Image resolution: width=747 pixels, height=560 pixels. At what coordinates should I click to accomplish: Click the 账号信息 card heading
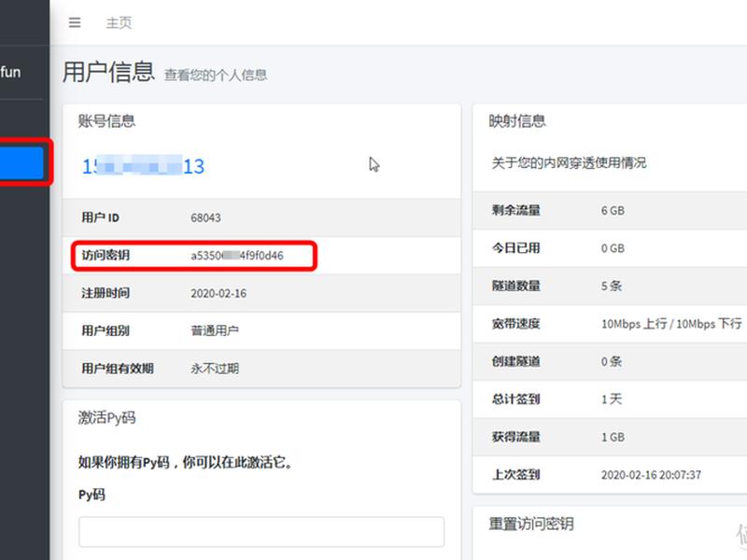pos(106,121)
